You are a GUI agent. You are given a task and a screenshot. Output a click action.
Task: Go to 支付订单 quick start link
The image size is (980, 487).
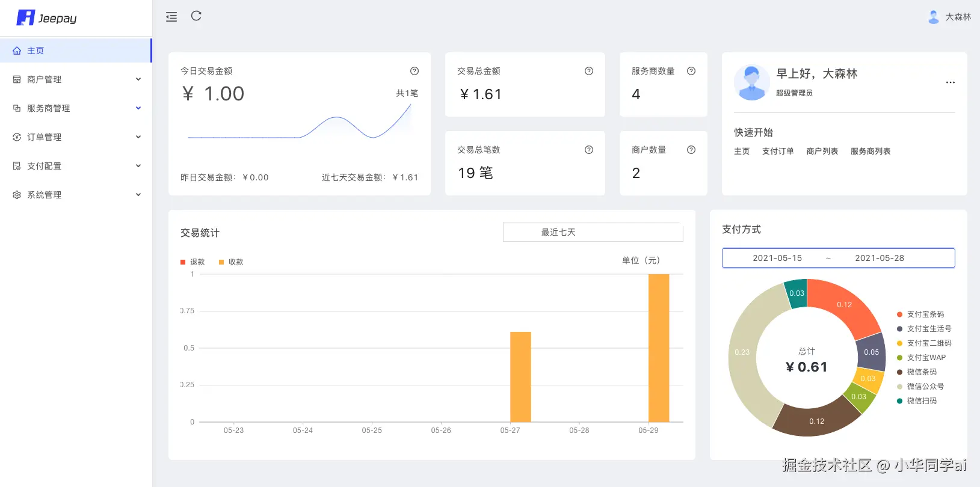[x=778, y=152]
